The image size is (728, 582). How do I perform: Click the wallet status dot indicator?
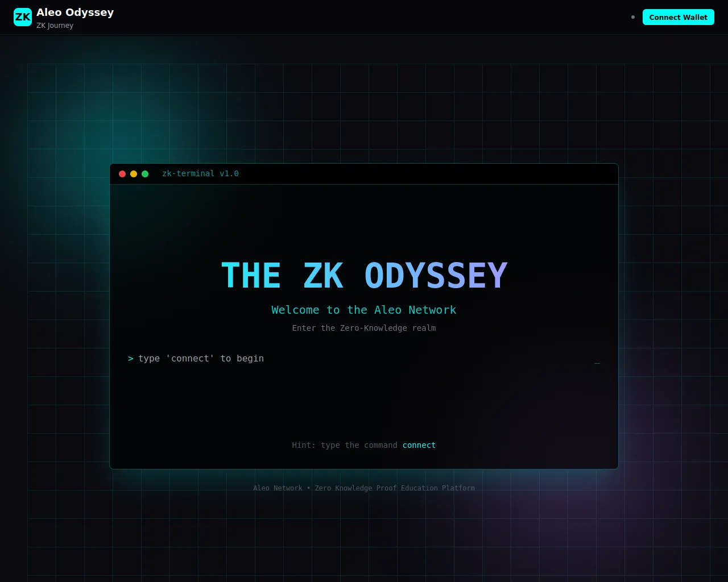point(633,17)
